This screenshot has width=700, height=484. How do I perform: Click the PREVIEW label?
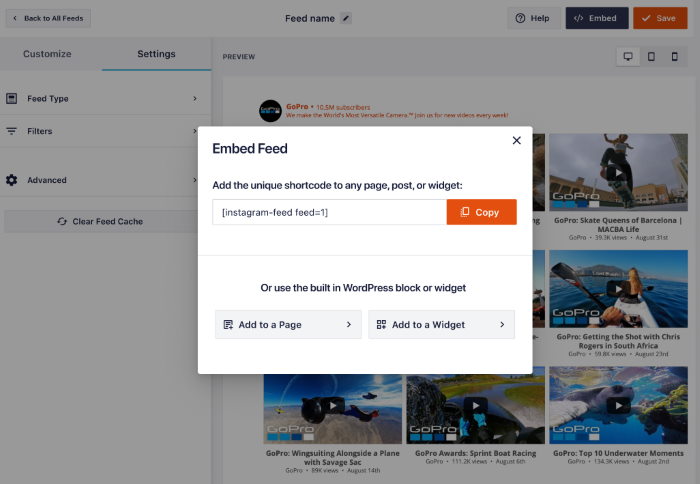coord(239,57)
